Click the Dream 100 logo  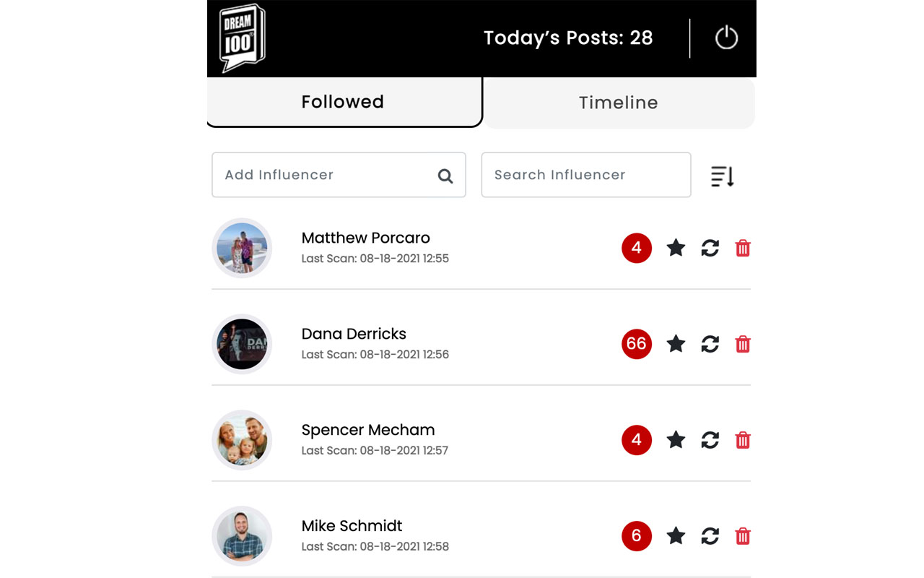point(243,38)
